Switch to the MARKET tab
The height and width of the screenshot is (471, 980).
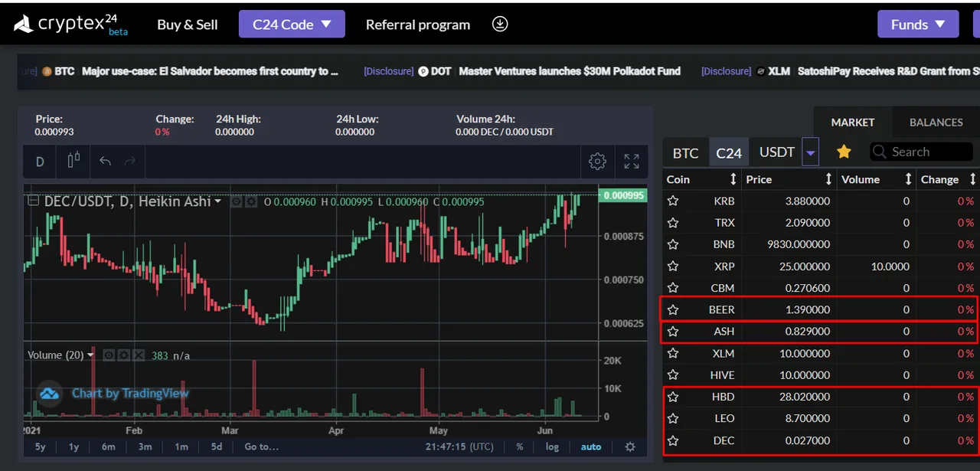click(x=853, y=123)
